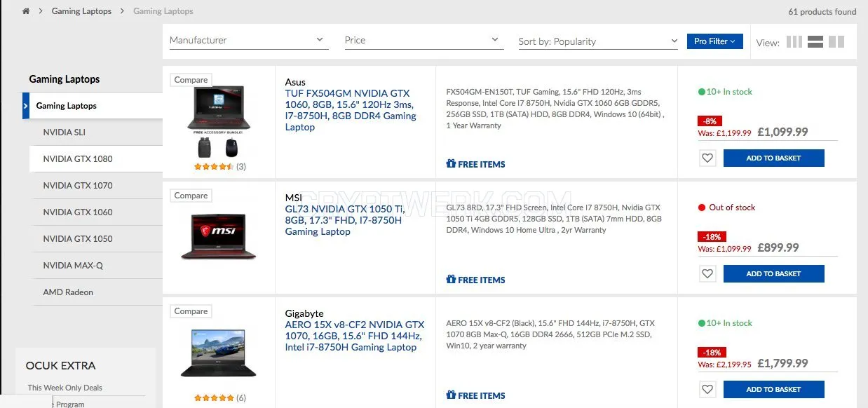Go to home via the house icon

click(x=26, y=11)
